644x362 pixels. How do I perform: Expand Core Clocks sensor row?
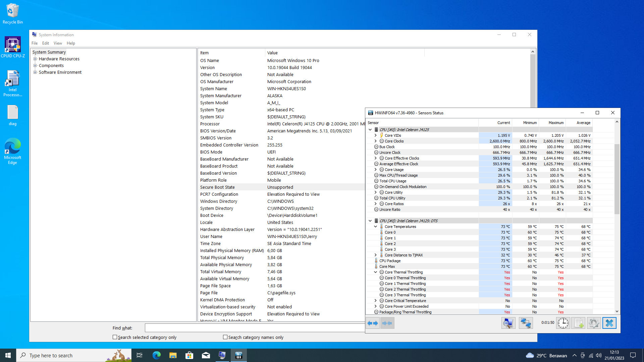(x=376, y=141)
